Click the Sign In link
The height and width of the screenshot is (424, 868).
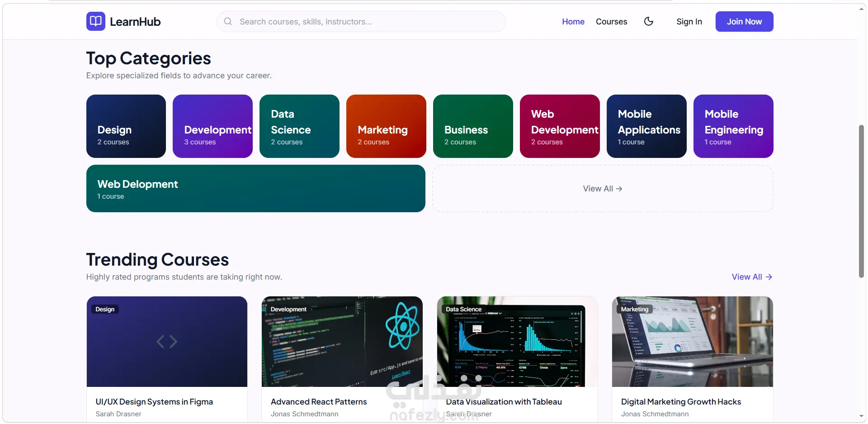tap(689, 22)
